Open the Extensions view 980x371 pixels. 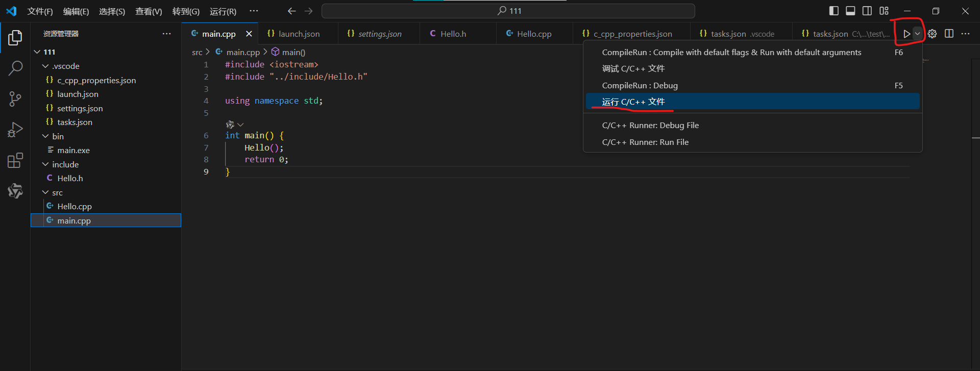[x=15, y=160]
